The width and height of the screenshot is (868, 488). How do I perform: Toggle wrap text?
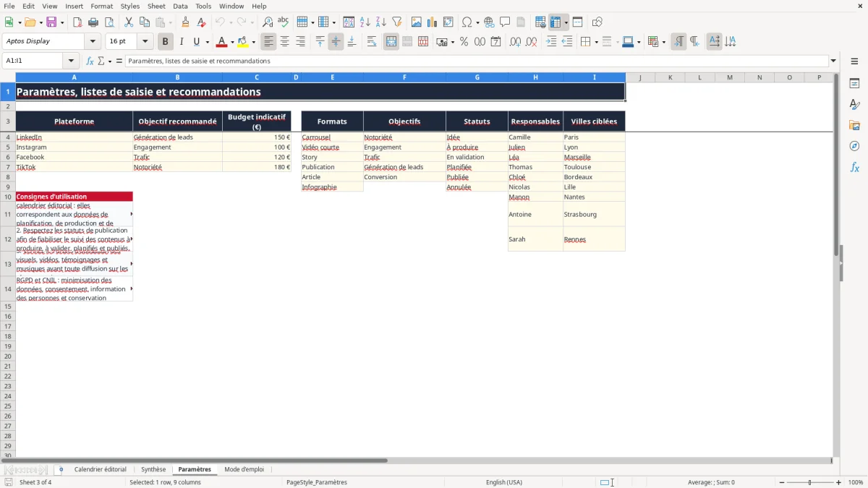click(x=372, y=42)
